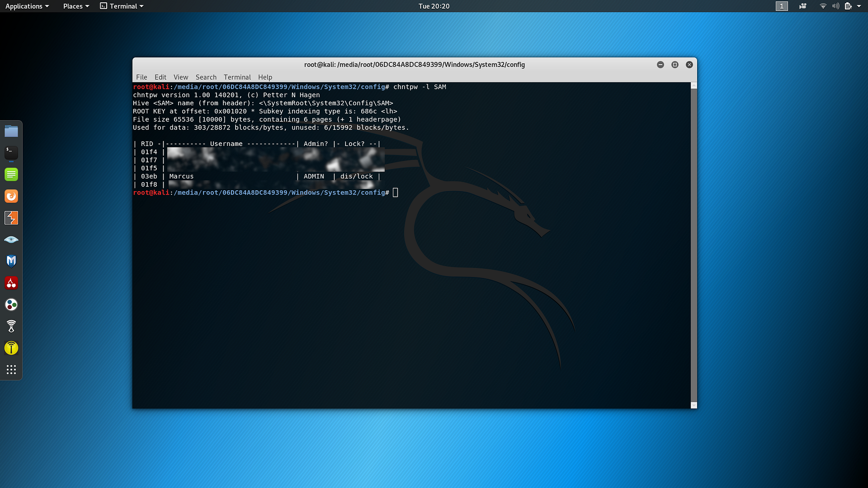Screen dimensions: 868x488
Task: Open the green text editor dock icon
Action: click(11, 174)
